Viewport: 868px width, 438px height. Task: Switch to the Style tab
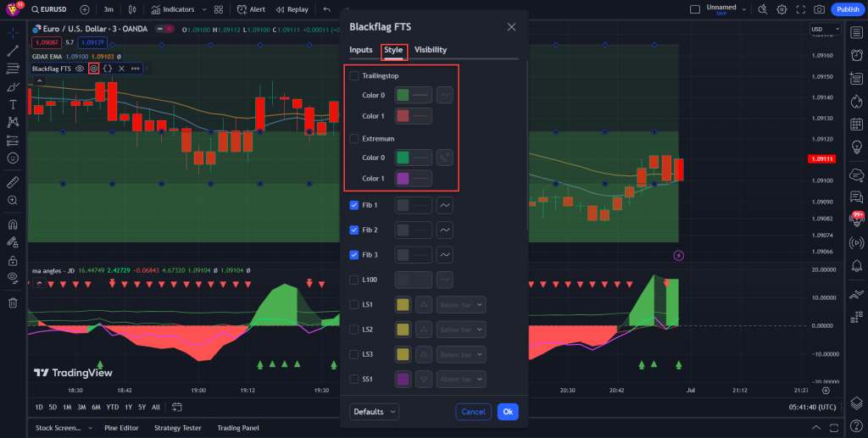[393, 50]
